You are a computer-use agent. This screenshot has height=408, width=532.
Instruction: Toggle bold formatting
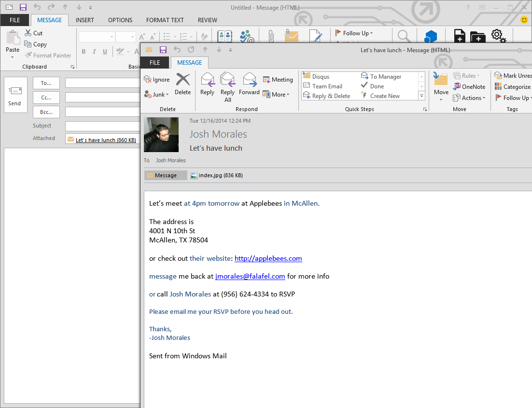click(x=84, y=51)
